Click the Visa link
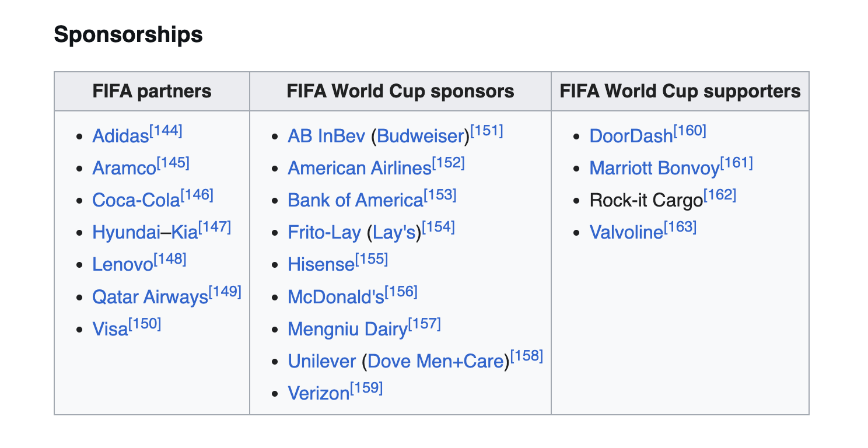Image resolution: width=868 pixels, height=448 pixels. coord(110,329)
